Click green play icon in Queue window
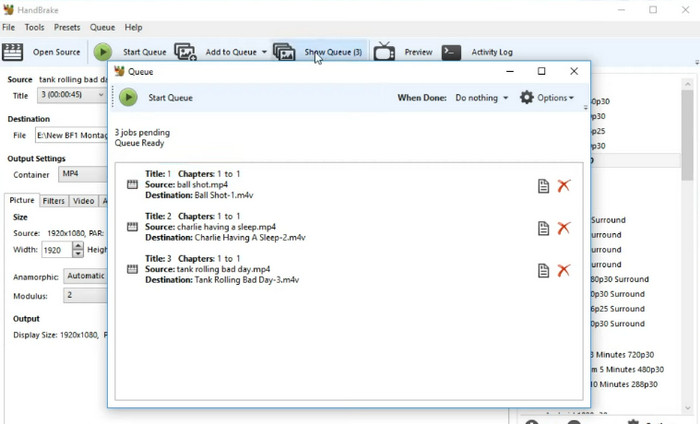The height and width of the screenshot is (424, 700). click(128, 97)
